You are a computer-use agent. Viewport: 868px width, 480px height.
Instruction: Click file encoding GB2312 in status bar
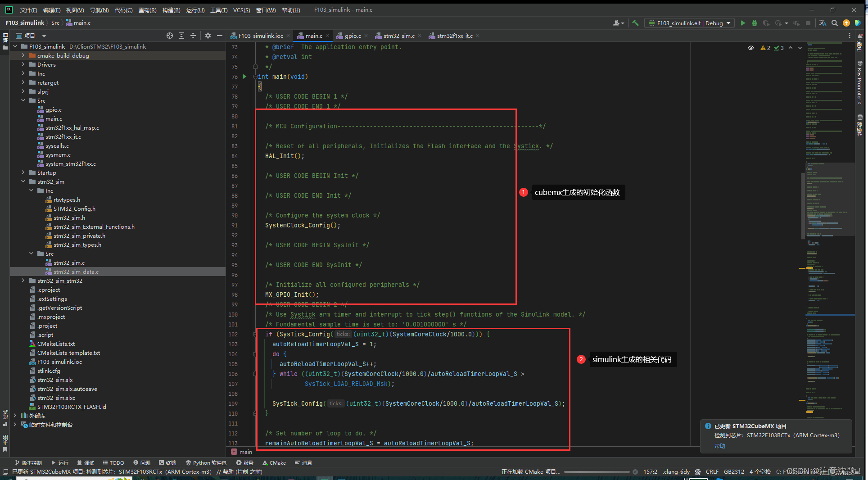pos(734,471)
